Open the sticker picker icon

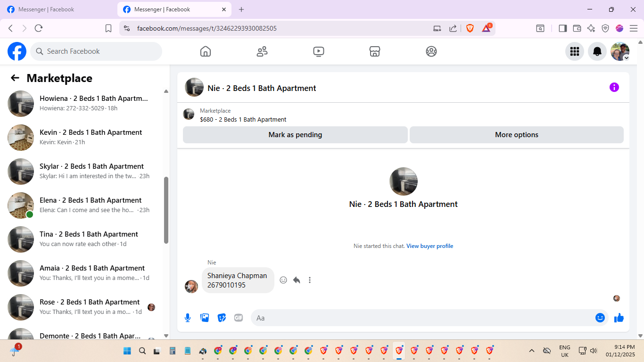click(x=222, y=318)
